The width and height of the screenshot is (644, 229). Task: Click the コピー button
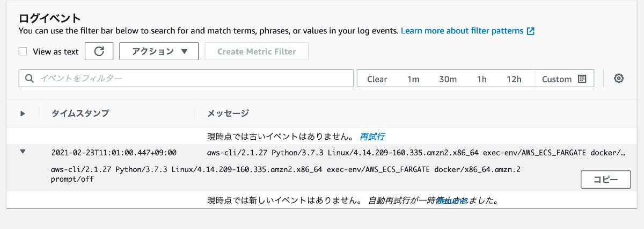point(606,180)
